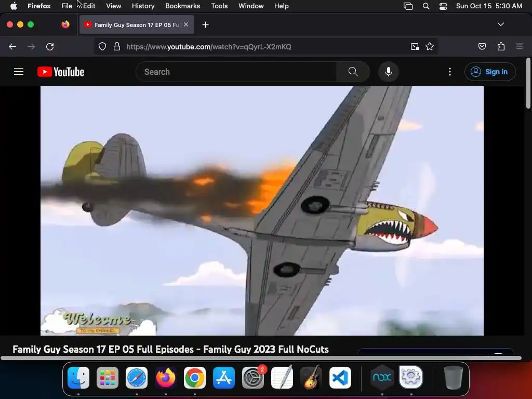
Task: Launch GarageBand from the Dock
Action: click(x=311, y=378)
